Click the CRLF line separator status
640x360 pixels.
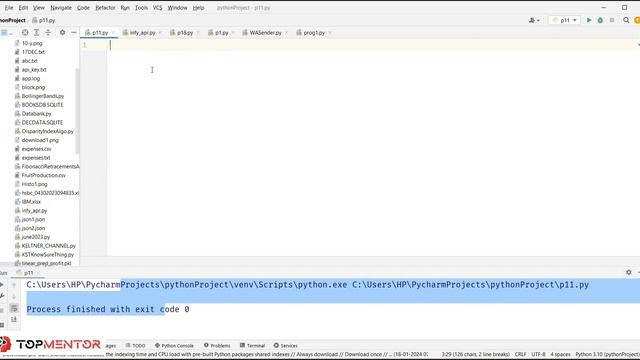520,354
